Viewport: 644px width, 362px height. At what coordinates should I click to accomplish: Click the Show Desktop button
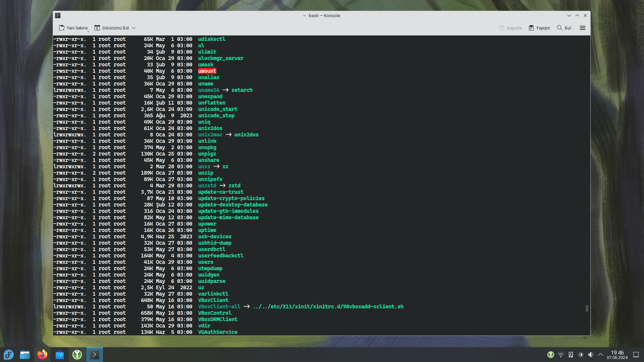(636, 355)
